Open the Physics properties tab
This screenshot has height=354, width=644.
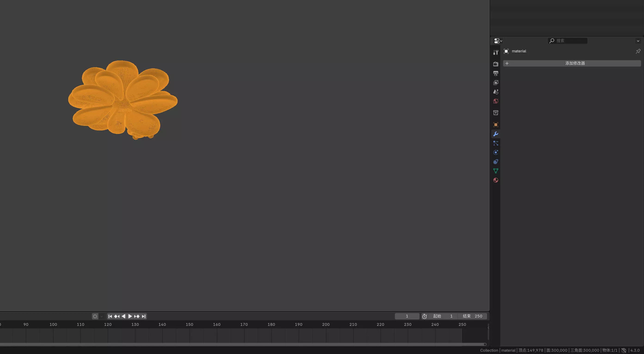496,153
